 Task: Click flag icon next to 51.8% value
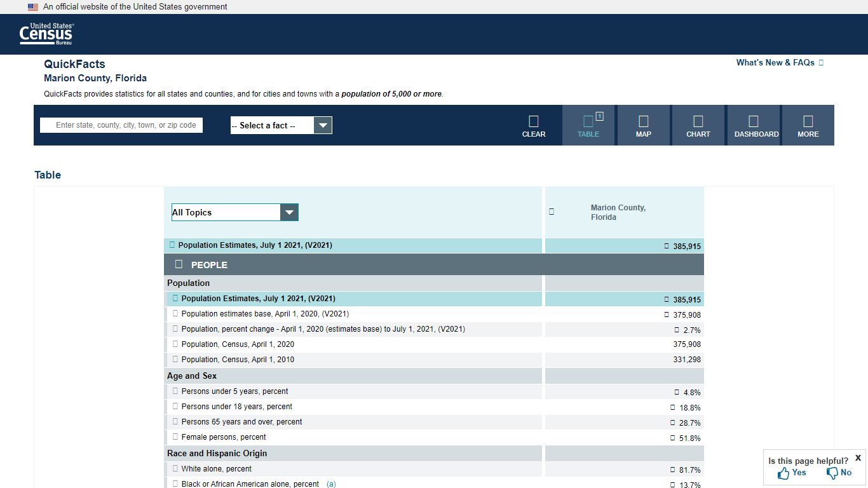(x=673, y=438)
